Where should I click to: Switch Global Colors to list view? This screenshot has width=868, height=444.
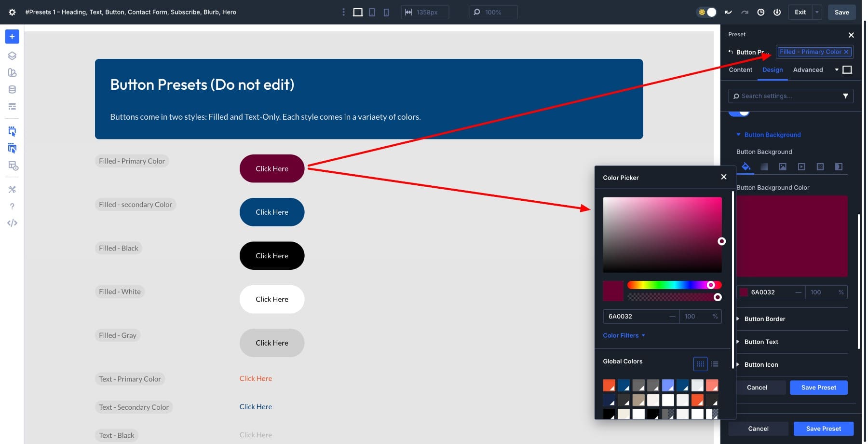pos(715,363)
